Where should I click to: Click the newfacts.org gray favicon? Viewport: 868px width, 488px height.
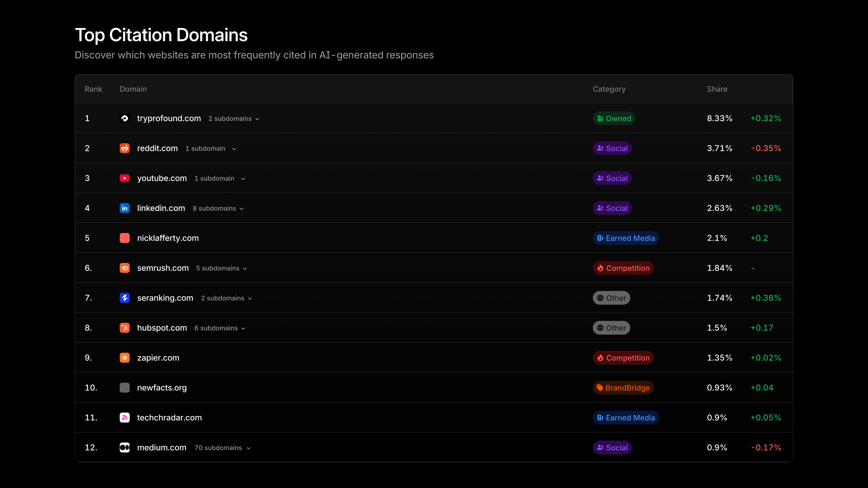coord(125,388)
